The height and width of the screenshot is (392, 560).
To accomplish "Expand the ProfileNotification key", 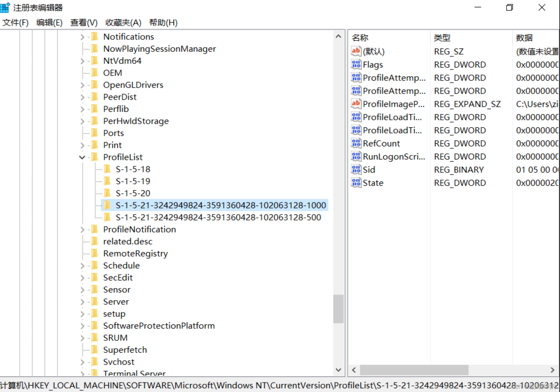I will click(82, 229).
